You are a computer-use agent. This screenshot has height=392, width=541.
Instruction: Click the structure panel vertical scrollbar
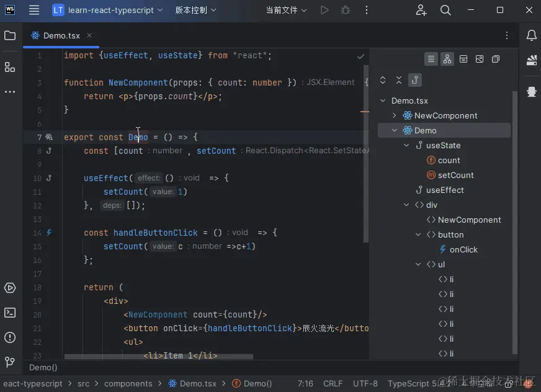tap(515, 223)
